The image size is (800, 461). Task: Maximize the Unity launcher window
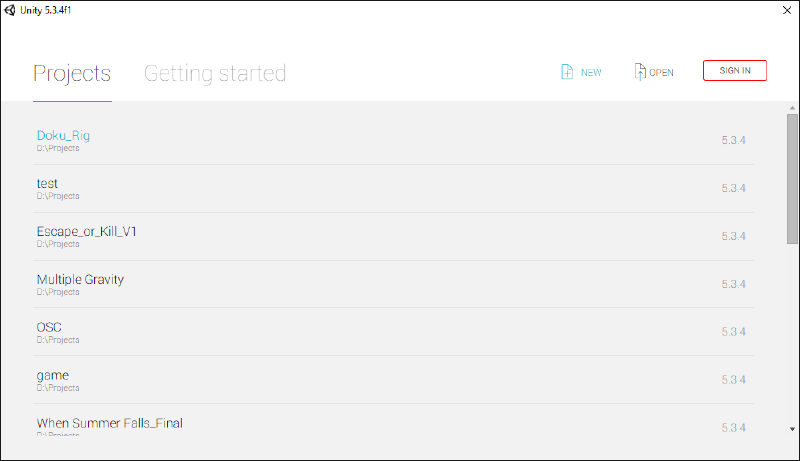point(741,9)
